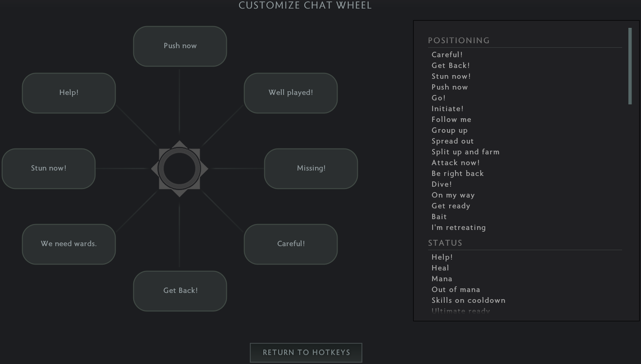The width and height of the screenshot is (641, 364).
Task: Click the "Careful!" wheel slot
Action: 291,244
